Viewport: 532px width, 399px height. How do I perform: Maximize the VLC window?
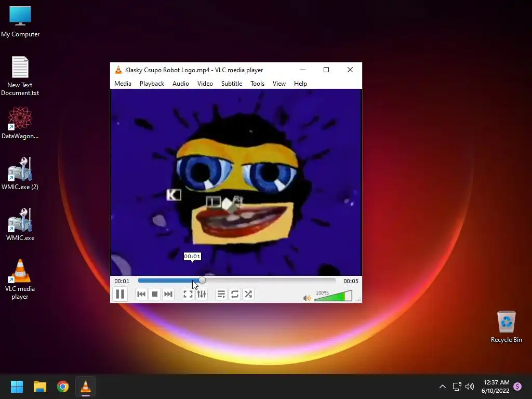tap(326, 70)
